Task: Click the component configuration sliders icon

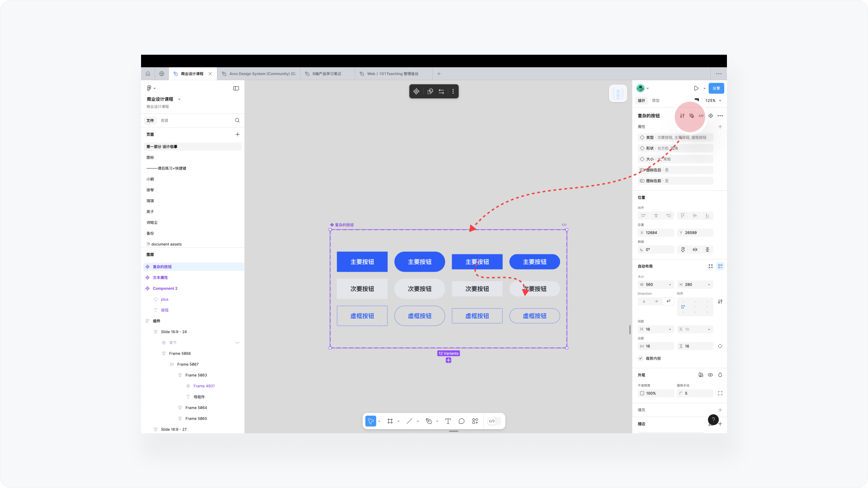Action: coord(682,116)
